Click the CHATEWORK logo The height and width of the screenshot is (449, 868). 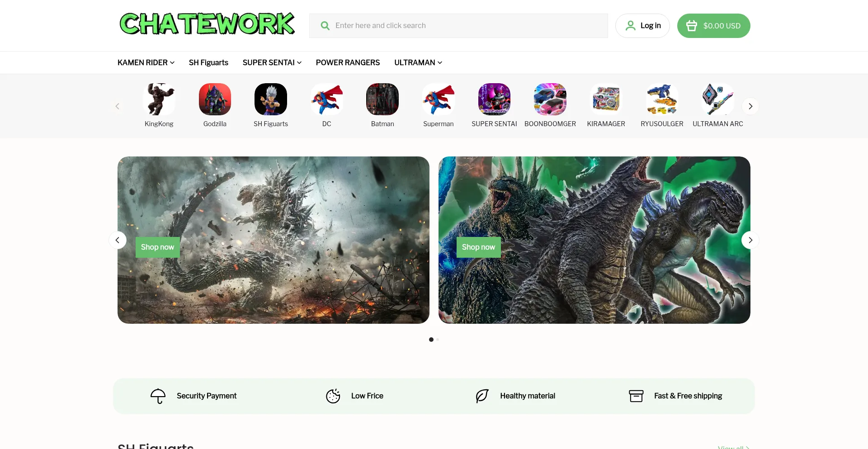pyautogui.click(x=207, y=24)
